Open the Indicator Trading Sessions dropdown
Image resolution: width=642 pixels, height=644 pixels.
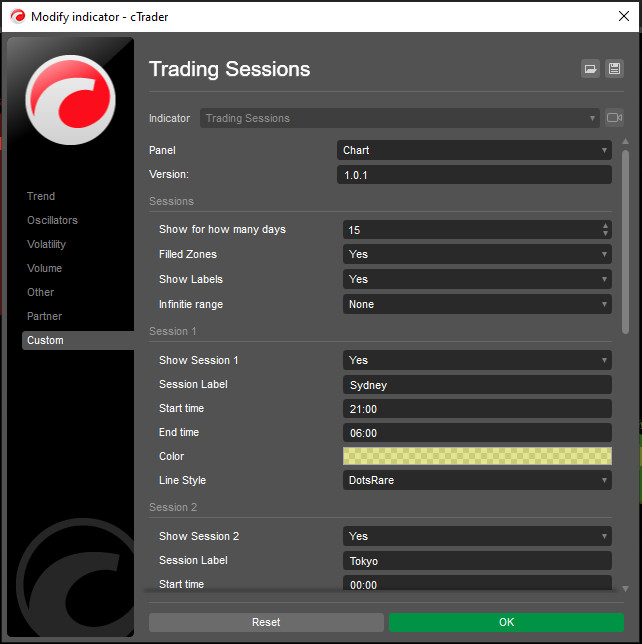tap(399, 118)
